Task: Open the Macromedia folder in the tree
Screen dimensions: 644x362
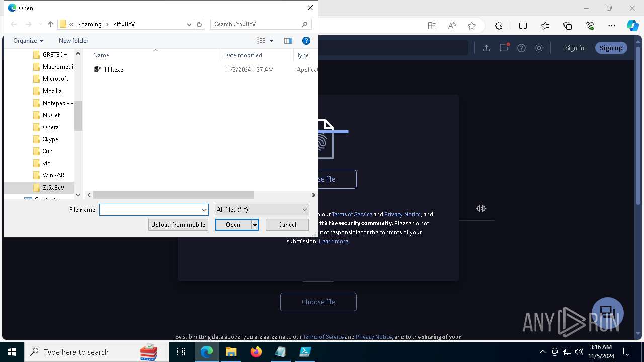Action: click(x=58, y=67)
